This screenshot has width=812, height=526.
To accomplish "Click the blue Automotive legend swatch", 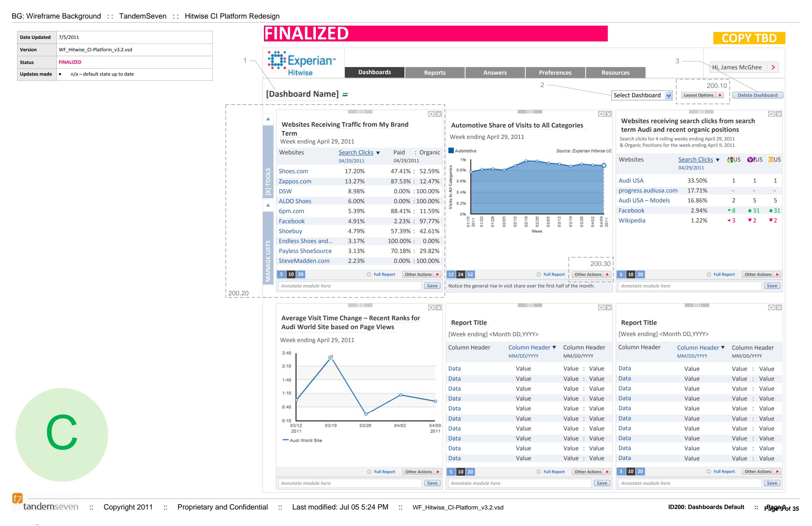I will click(451, 151).
